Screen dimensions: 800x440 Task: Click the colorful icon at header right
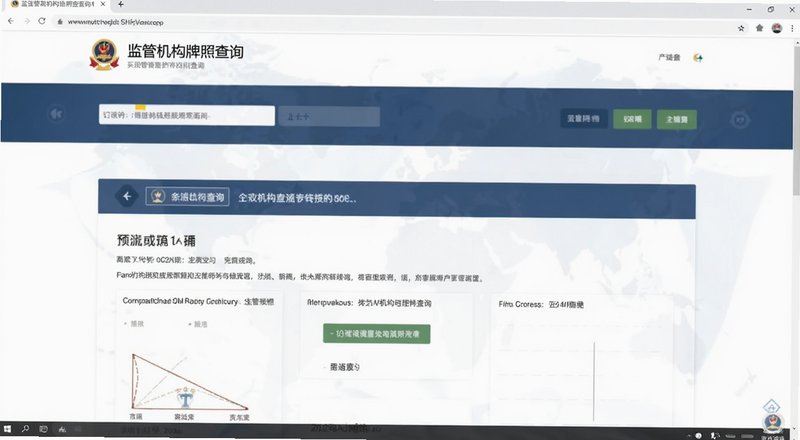(698, 58)
